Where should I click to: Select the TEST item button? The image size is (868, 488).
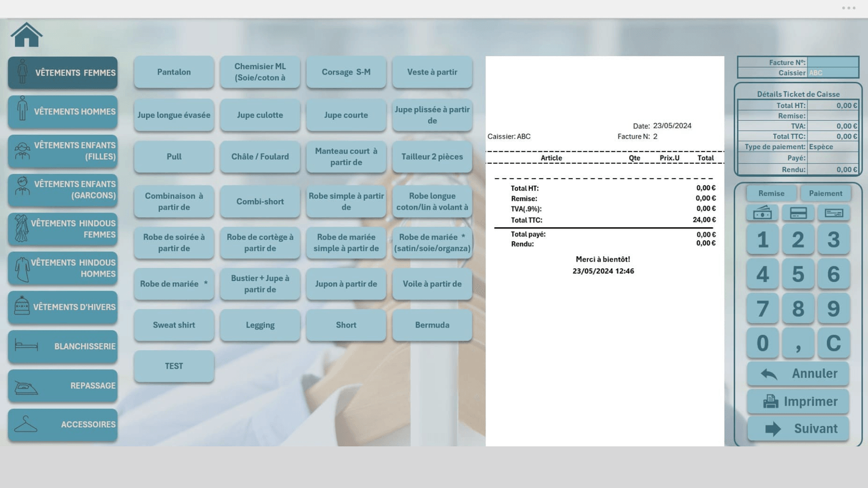coord(174,366)
